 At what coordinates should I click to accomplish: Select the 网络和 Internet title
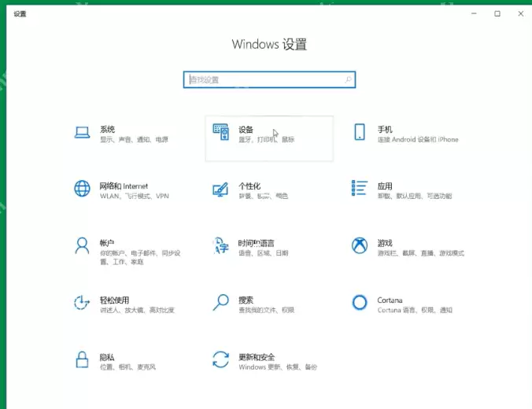click(x=124, y=186)
